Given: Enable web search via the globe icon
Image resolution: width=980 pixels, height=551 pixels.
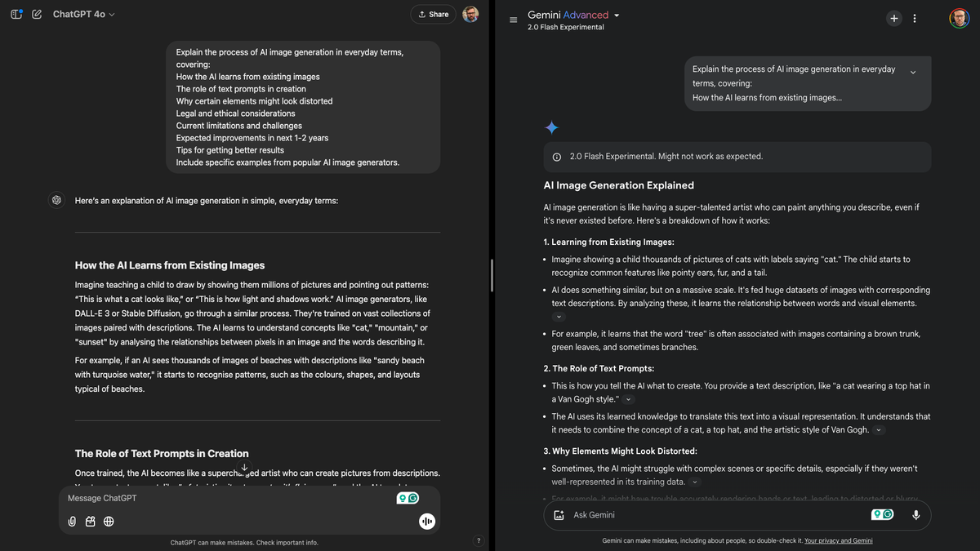Looking at the screenshot, I should 108,521.
